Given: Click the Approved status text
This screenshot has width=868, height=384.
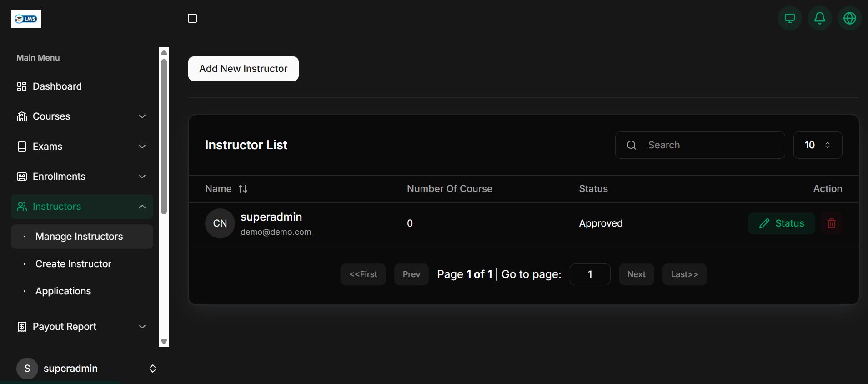Looking at the screenshot, I should [601, 223].
